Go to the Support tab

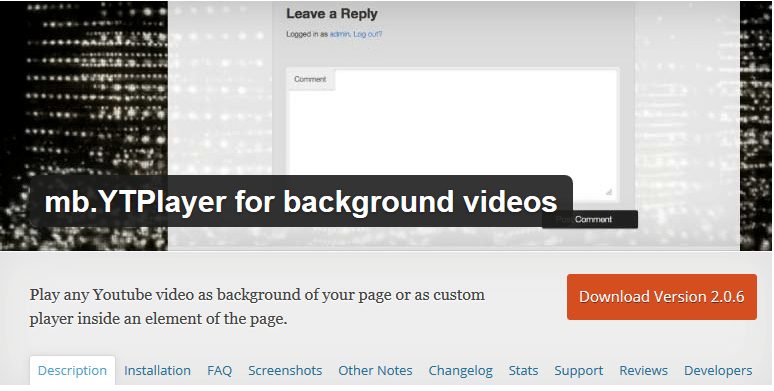(x=579, y=370)
